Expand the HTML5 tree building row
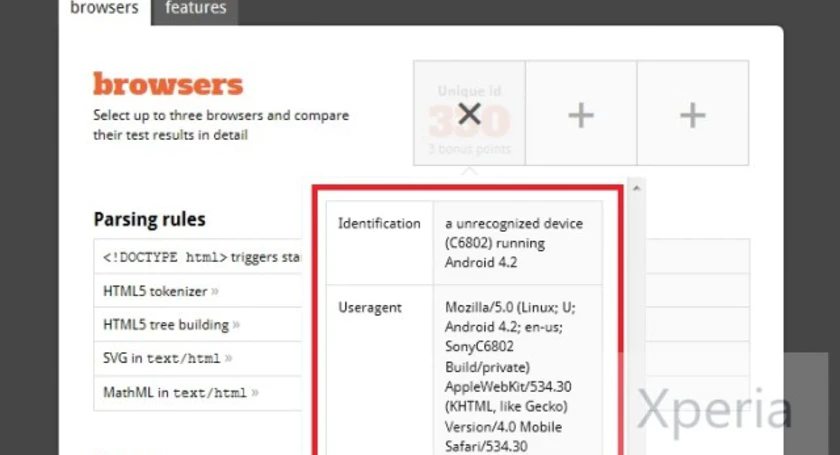The image size is (840, 455). point(198,325)
